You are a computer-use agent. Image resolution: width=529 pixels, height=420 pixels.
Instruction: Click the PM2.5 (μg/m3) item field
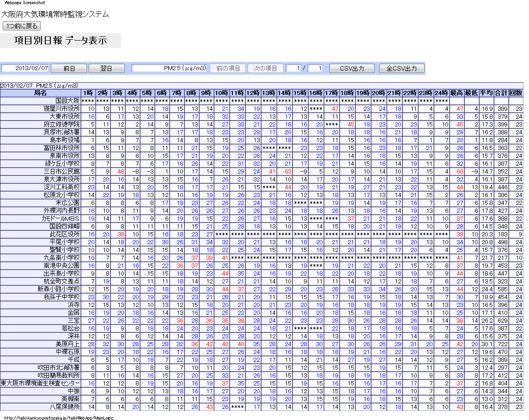click(169, 68)
